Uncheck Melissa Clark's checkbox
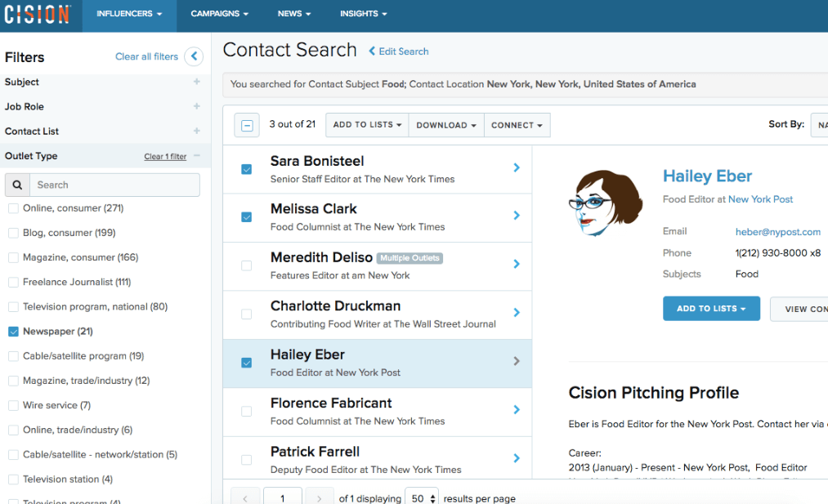828x504 pixels. click(247, 217)
